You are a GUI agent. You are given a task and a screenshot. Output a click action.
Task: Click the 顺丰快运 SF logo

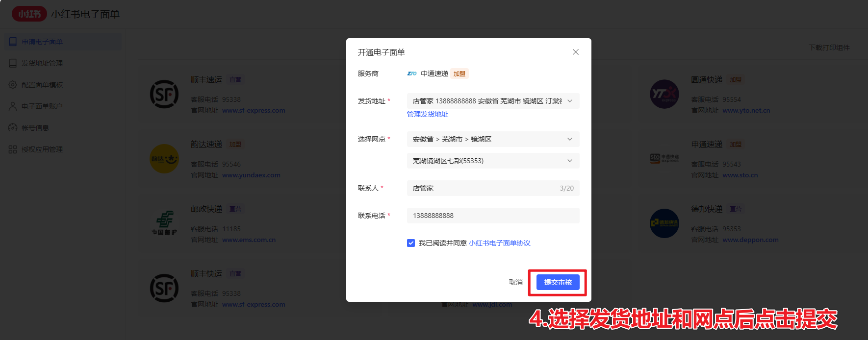[164, 288]
